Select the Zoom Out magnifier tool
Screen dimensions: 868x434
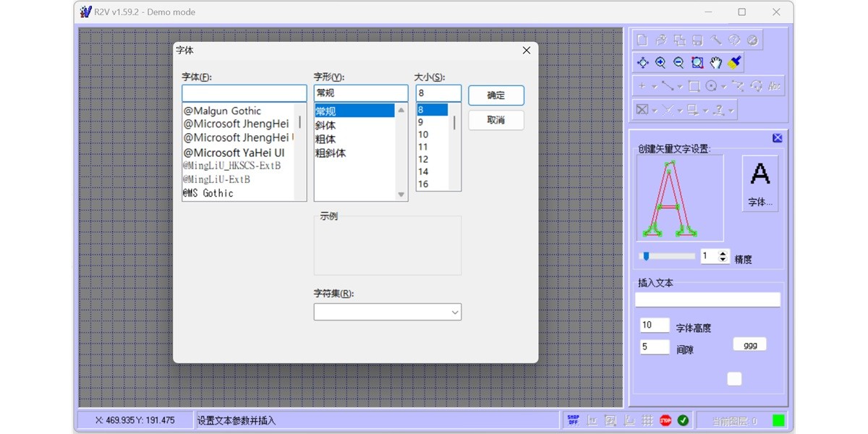click(x=678, y=63)
